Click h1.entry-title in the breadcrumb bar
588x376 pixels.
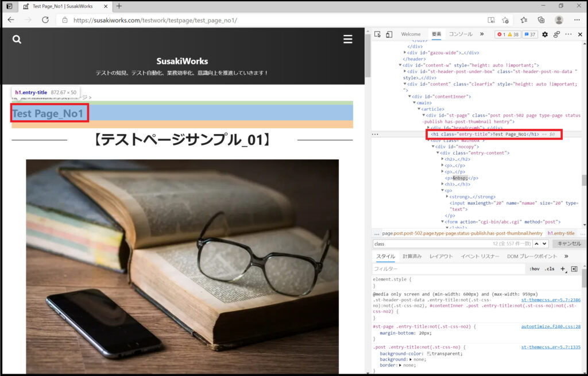[561, 233]
